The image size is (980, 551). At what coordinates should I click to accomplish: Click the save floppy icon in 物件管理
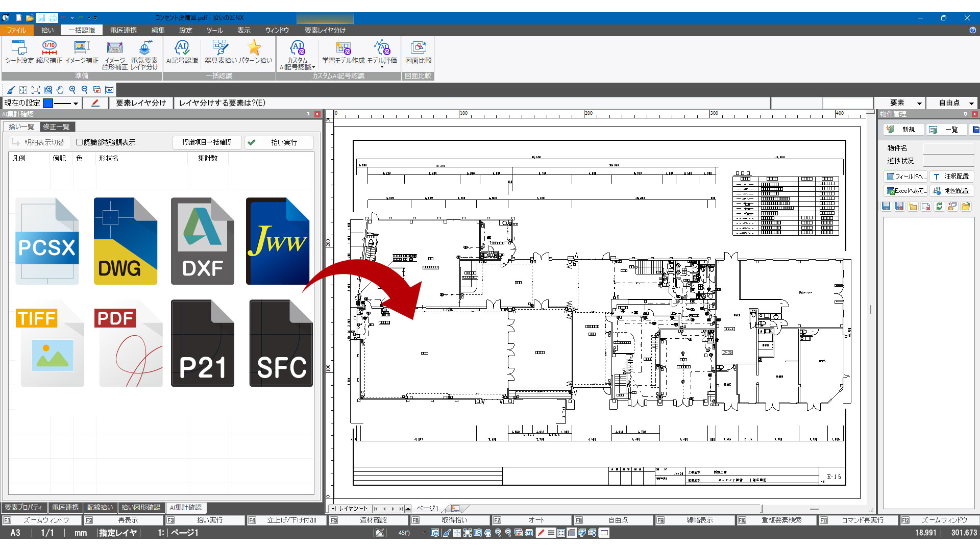pos(886,206)
